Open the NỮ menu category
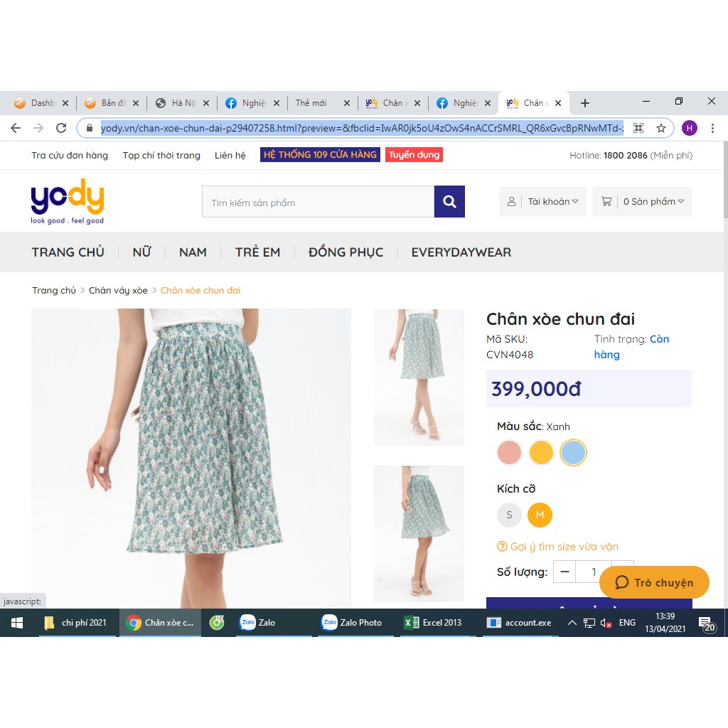Image resolution: width=728 pixels, height=728 pixels. [x=141, y=252]
